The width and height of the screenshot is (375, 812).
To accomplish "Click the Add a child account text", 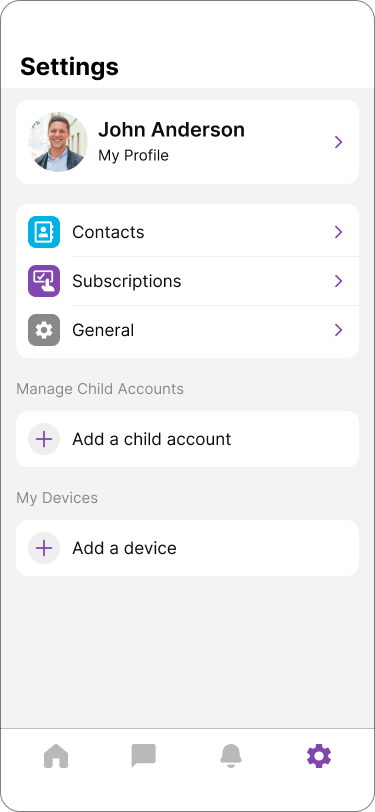I will click(152, 439).
